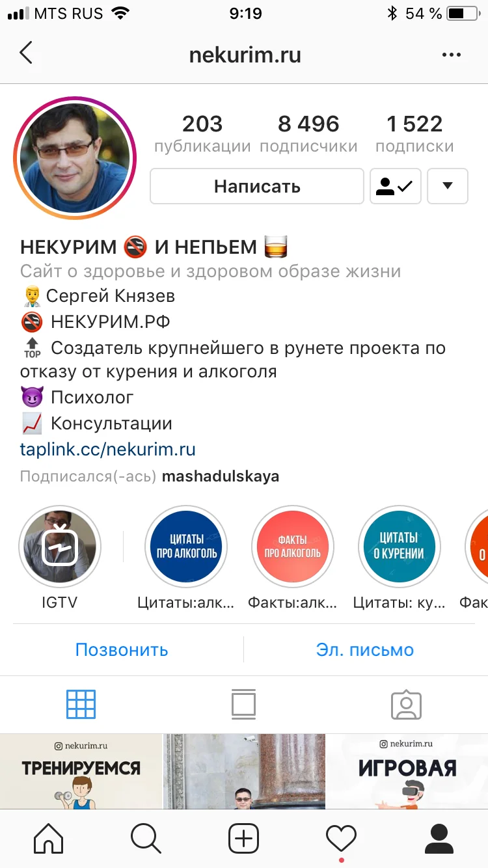Expand suggested accounts dropdown arrow
The height and width of the screenshot is (868, 488).
tap(447, 186)
